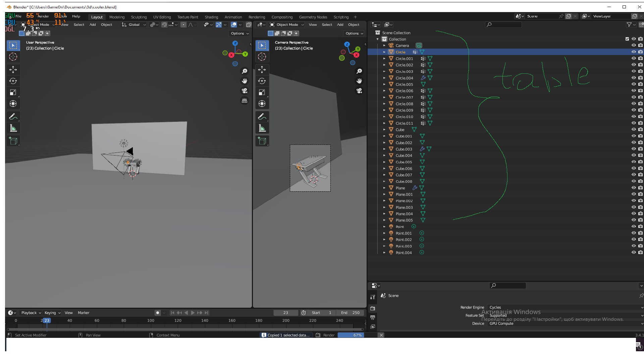Select the Move tool in left viewport
Screen dimensions: 644x362
(13, 69)
